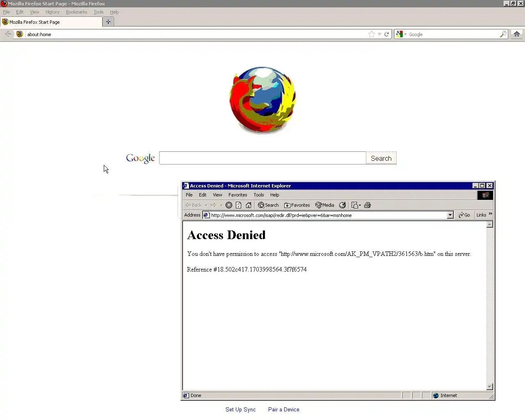Open the Help menu in Internet Explorer

[x=274, y=195]
